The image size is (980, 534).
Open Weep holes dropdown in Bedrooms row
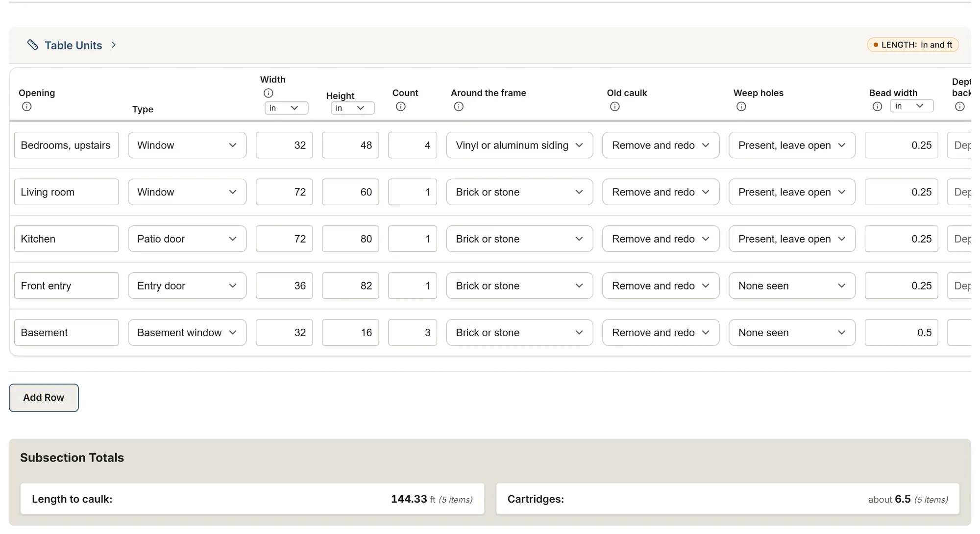click(792, 145)
